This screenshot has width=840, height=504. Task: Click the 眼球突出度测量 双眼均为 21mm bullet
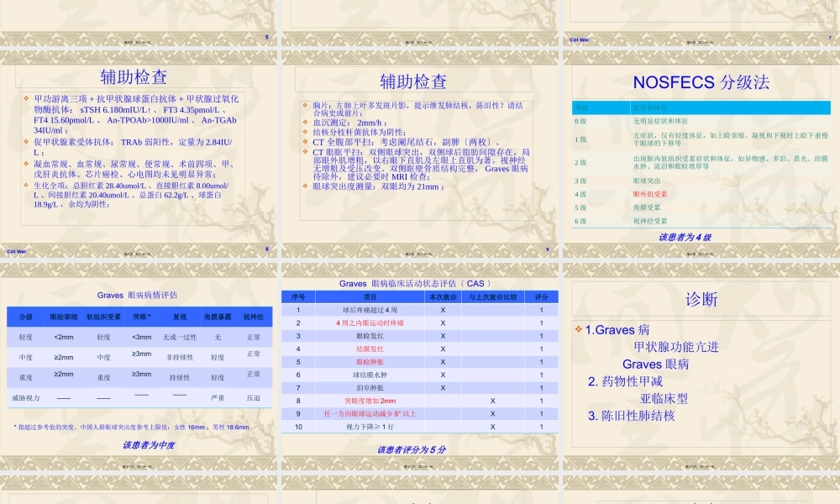378,186
